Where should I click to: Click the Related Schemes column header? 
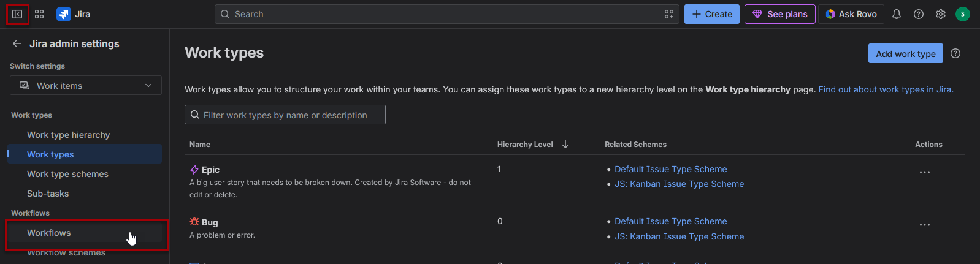635,145
